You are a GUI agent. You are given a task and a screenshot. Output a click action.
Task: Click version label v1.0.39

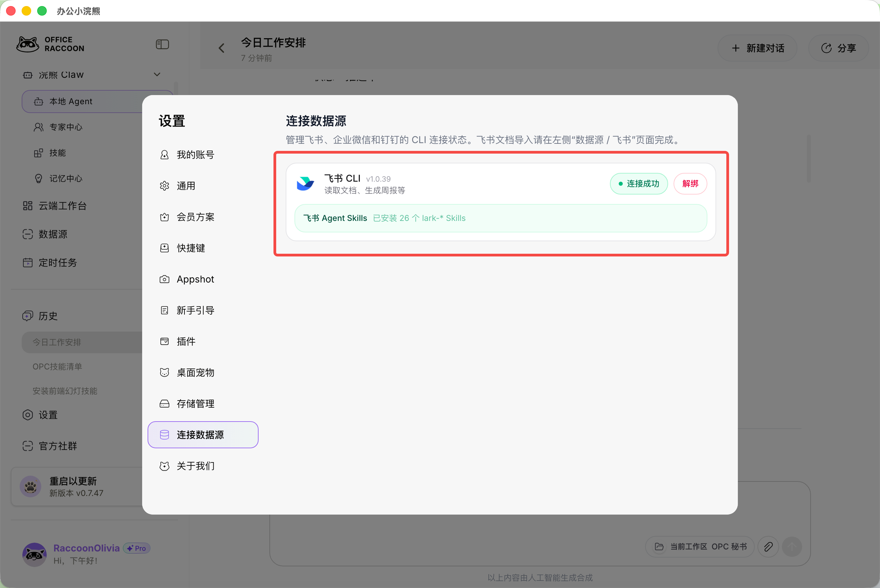tap(378, 179)
